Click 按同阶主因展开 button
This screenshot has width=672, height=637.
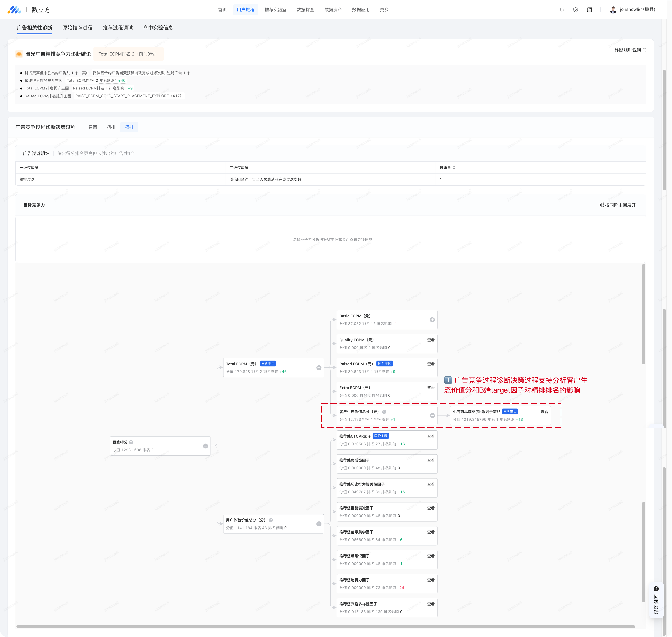click(617, 205)
